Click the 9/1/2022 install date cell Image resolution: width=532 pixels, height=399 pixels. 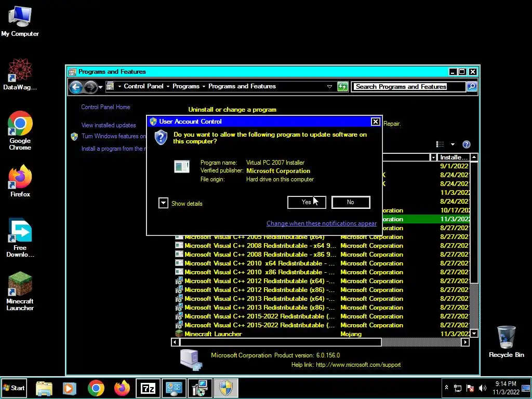(x=454, y=166)
